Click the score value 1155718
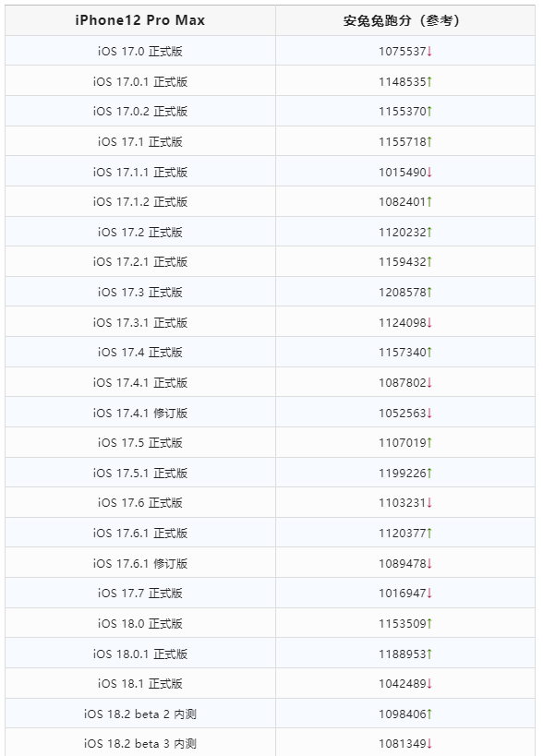This screenshot has height=756, width=543. click(x=403, y=142)
